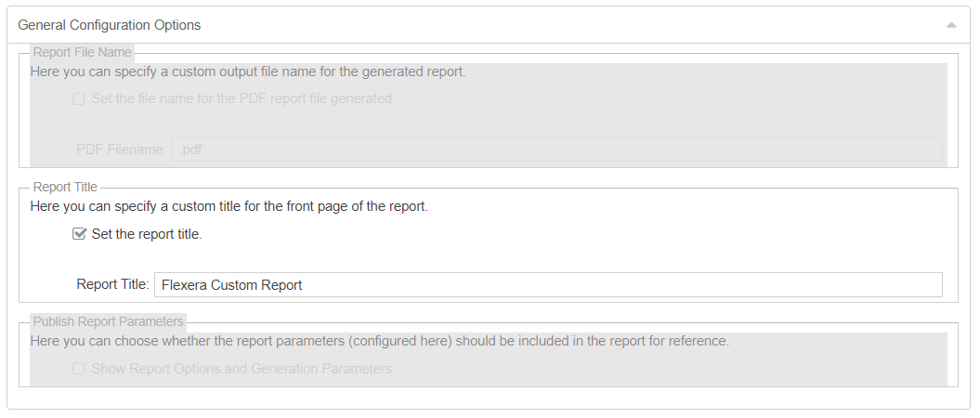The width and height of the screenshot is (980, 418).
Task: Click the 'Set the file name for the PDF' label
Action: pyautogui.click(x=243, y=98)
